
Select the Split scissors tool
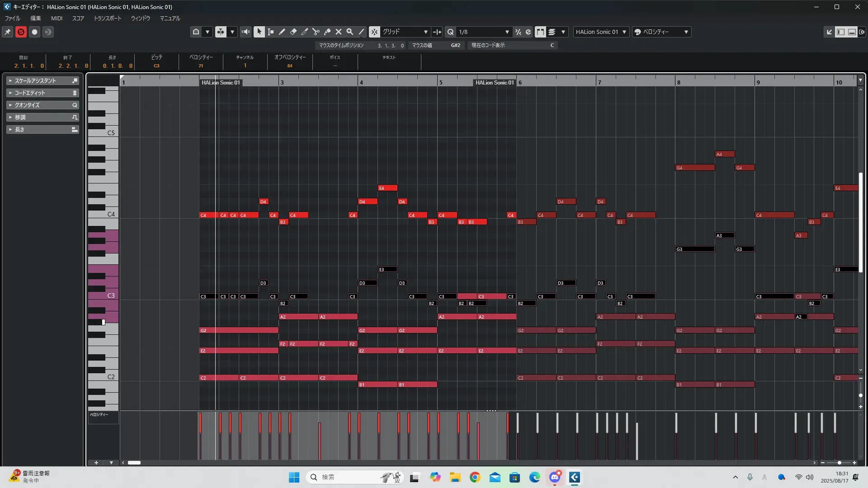(316, 32)
